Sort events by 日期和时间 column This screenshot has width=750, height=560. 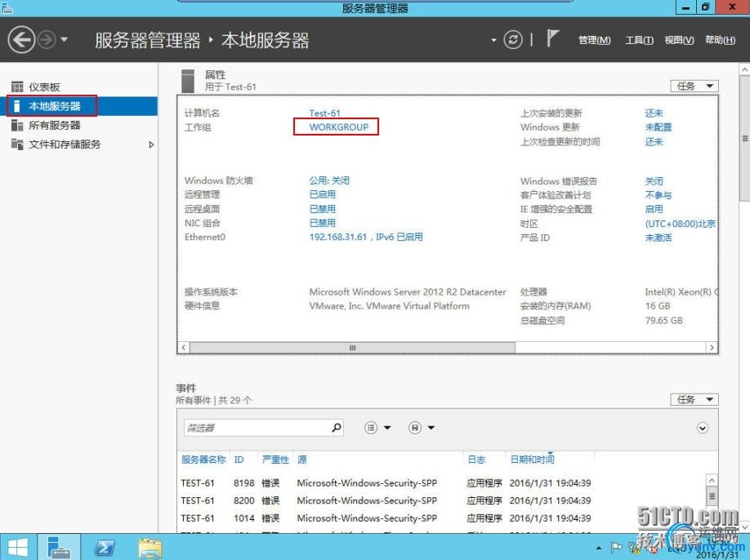pos(533,460)
